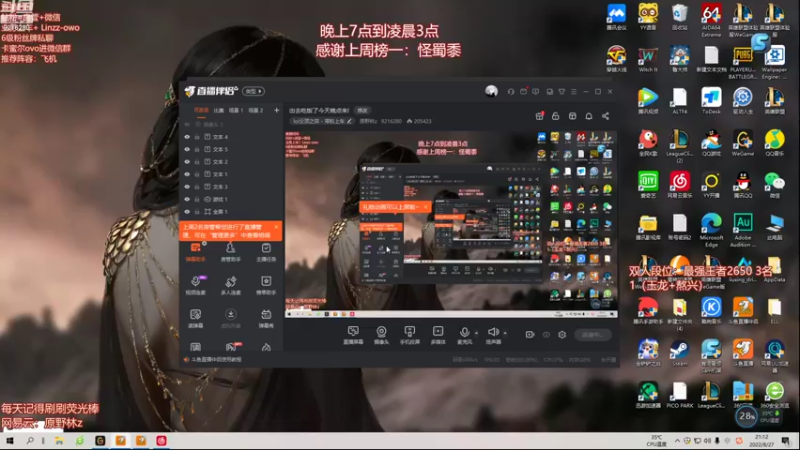Screen dimensions: 800x450
Task: Open the 榜单助手 tool
Action: (266, 285)
